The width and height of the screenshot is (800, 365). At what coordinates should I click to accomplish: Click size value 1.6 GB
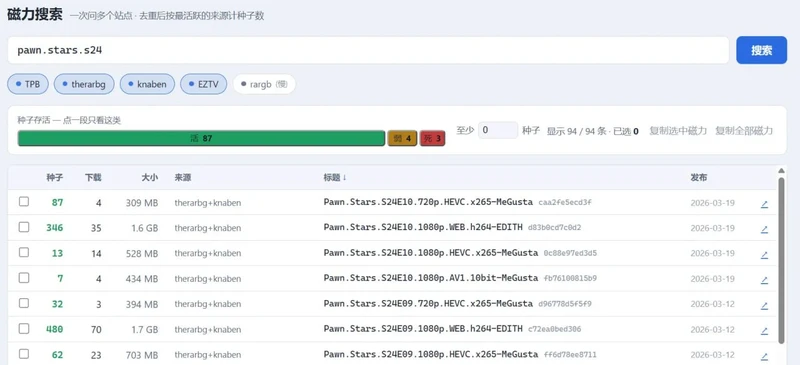pos(145,228)
